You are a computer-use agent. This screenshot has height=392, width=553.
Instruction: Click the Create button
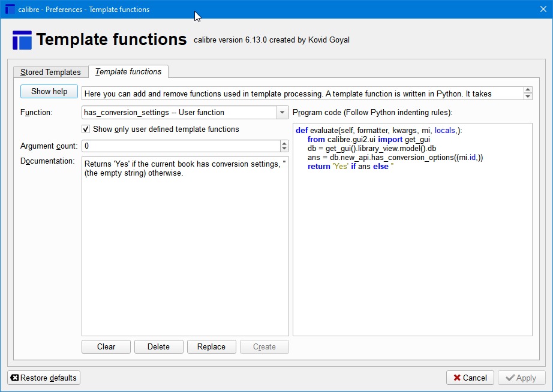(265, 347)
